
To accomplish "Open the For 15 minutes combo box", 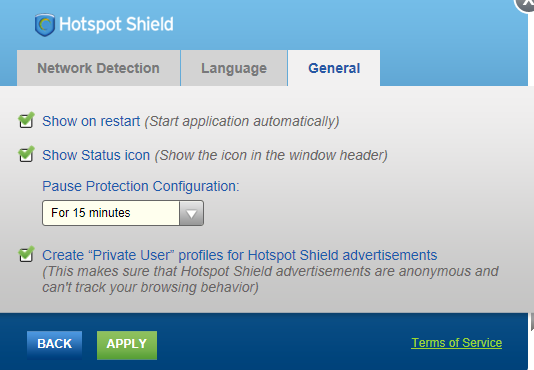I will point(123,213).
